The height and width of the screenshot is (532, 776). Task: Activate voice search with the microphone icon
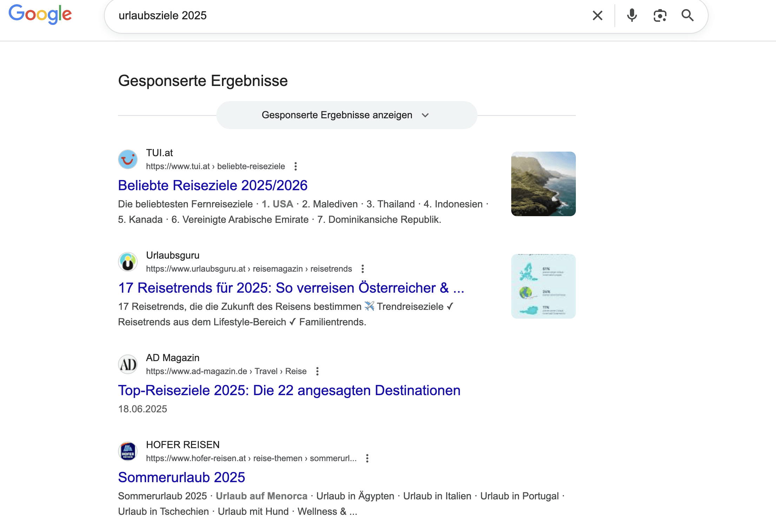point(632,15)
